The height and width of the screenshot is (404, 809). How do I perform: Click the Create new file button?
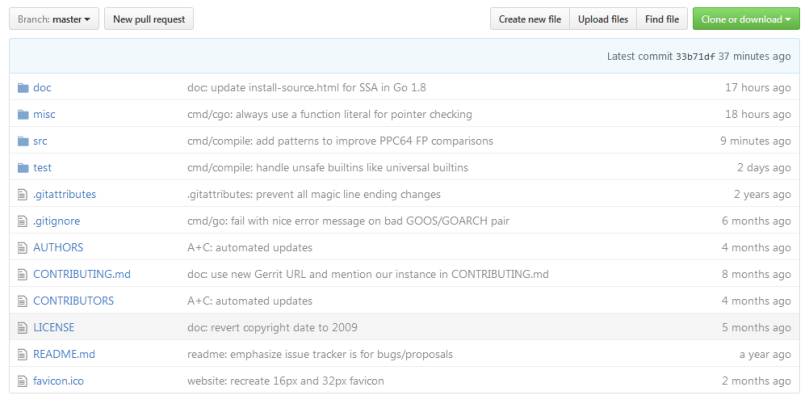[x=530, y=19]
